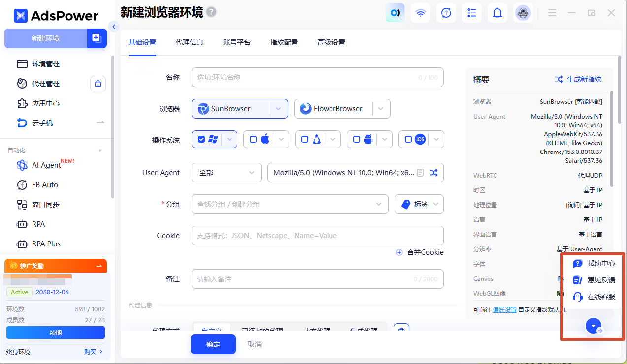
Task: Open the User-Agent 全部 dropdown
Action: point(227,173)
